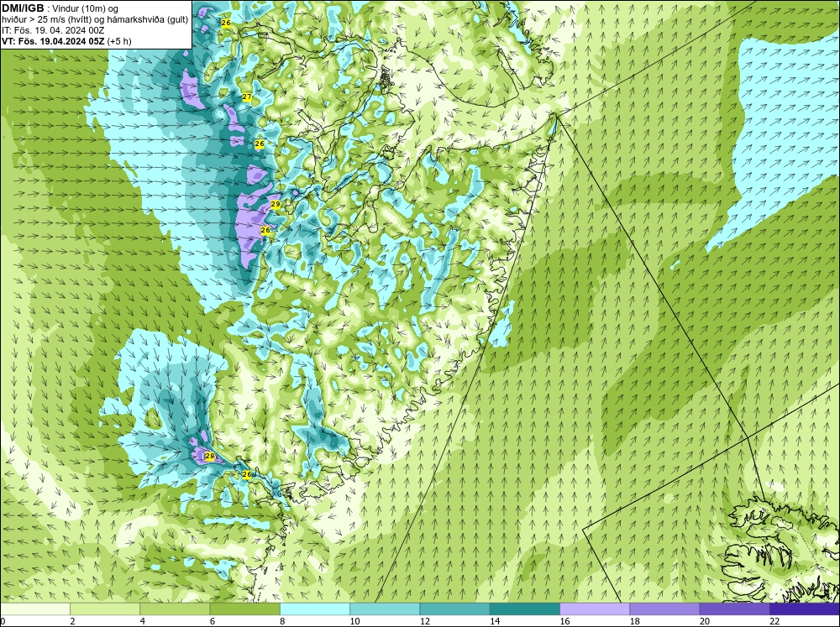Click the scale value 10
This screenshot has height=627, width=840.
pyautogui.click(x=355, y=621)
